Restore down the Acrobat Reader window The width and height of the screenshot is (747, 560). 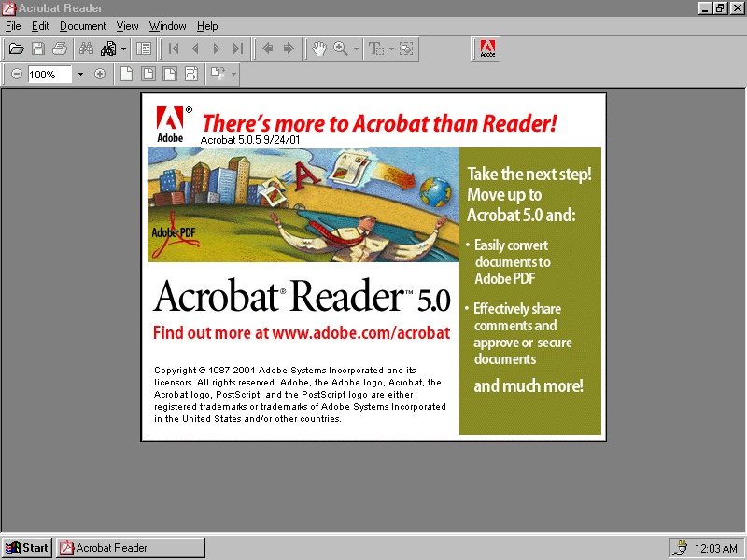[x=720, y=8]
